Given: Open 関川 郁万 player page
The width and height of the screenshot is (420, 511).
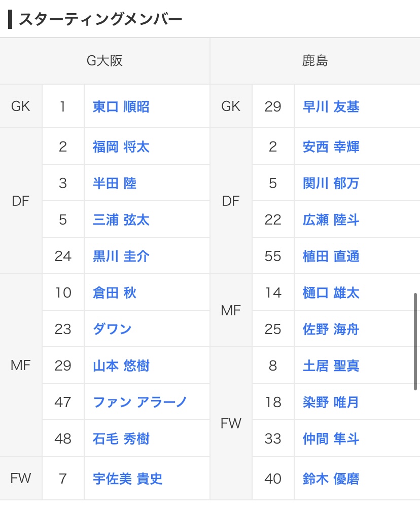Looking at the screenshot, I should (331, 183).
